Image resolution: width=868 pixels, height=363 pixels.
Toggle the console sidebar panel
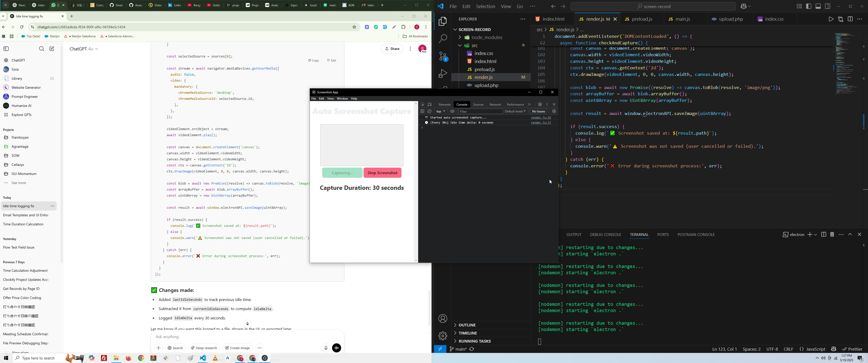click(422, 111)
